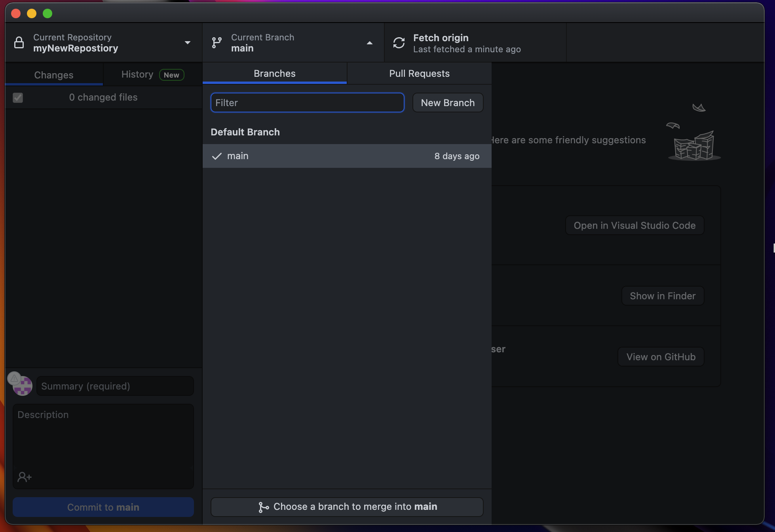Select the Branches tab

point(275,73)
